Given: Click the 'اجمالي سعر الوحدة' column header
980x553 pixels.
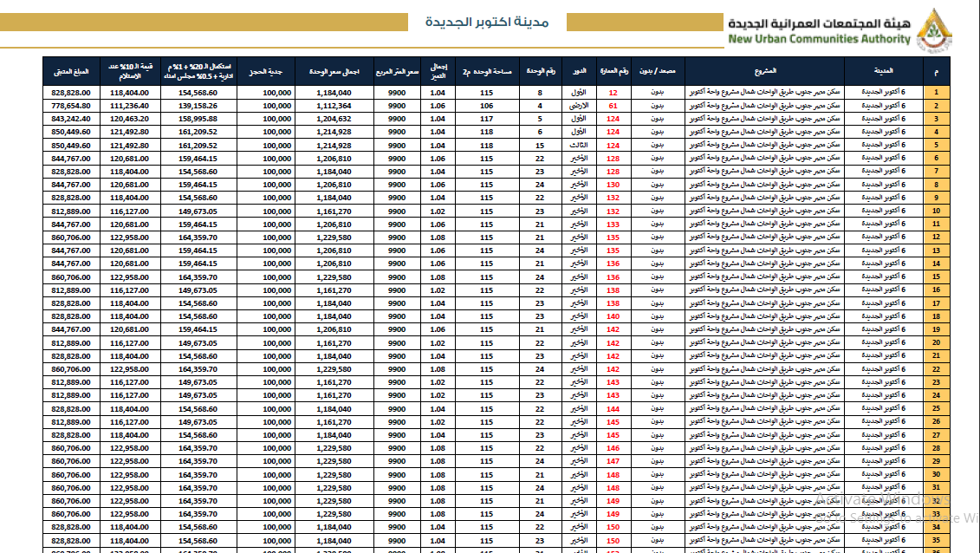Looking at the screenshot, I should (334, 71).
